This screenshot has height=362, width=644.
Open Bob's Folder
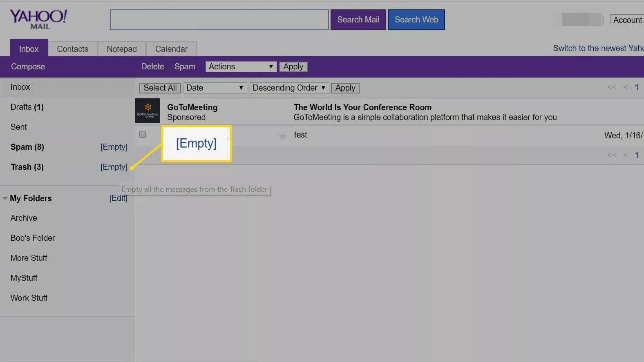click(33, 238)
